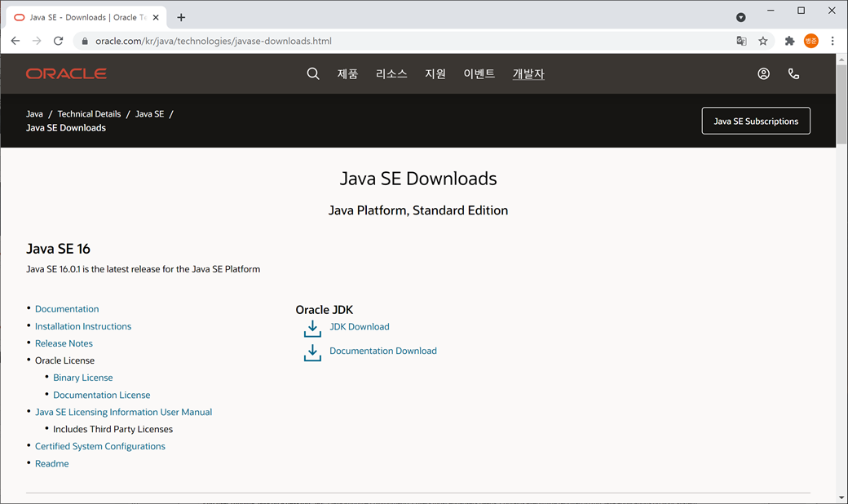Open the JDK Download link

[360, 327]
